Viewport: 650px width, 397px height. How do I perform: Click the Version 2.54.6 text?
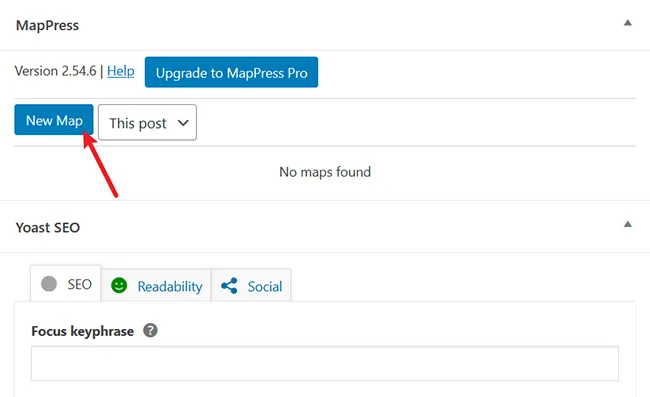coord(56,71)
